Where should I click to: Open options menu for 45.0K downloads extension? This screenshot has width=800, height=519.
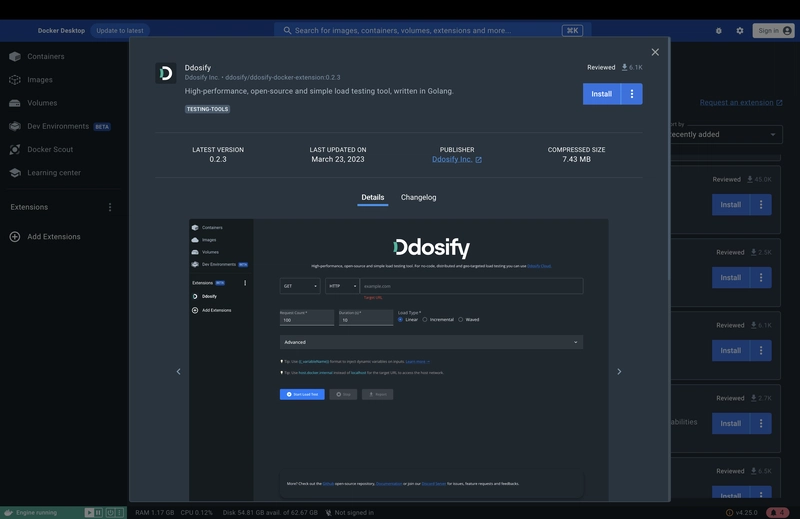(761, 205)
